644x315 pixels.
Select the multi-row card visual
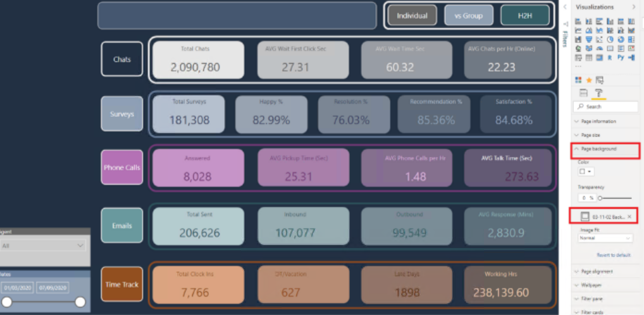[621, 49]
